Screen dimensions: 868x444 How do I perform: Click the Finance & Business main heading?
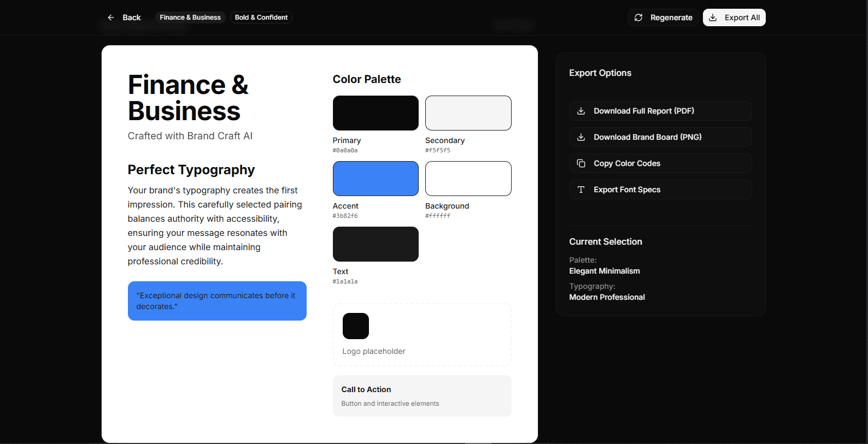188,98
